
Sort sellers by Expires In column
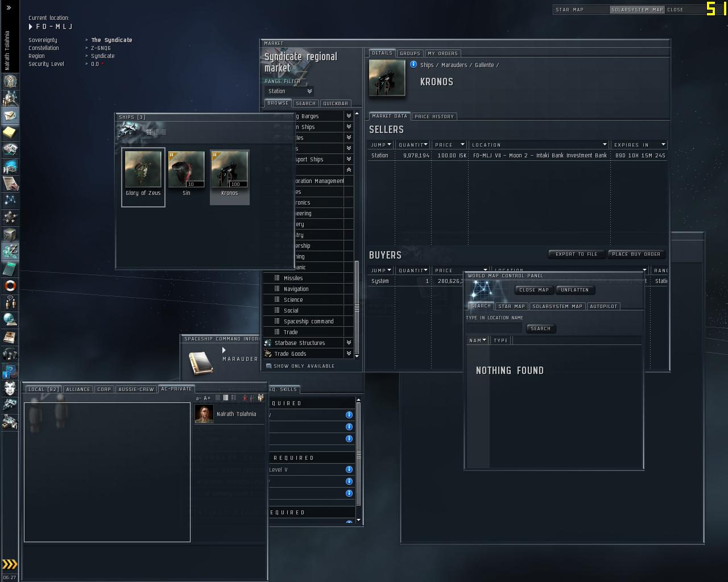click(x=639, y=145)
